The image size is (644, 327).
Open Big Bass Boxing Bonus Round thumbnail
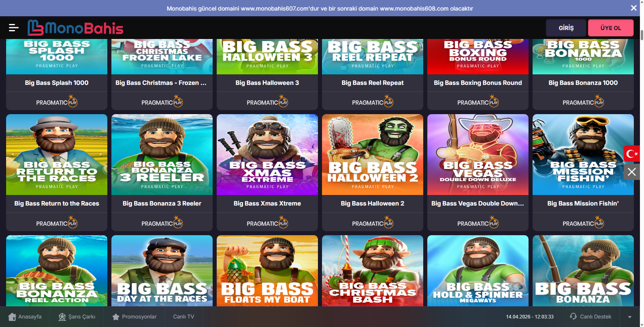[x=478, y=56]
